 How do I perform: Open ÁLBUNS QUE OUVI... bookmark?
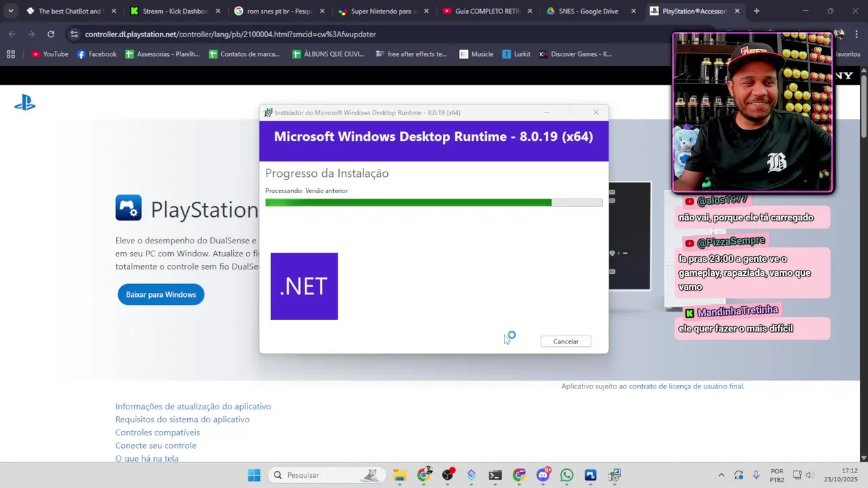[328, 54]
